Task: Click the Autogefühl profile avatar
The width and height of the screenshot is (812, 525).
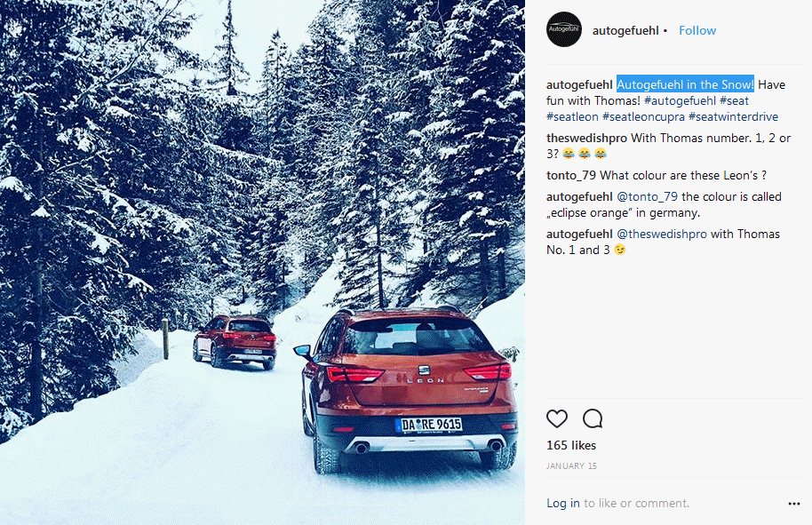Action: coord(564,29)
